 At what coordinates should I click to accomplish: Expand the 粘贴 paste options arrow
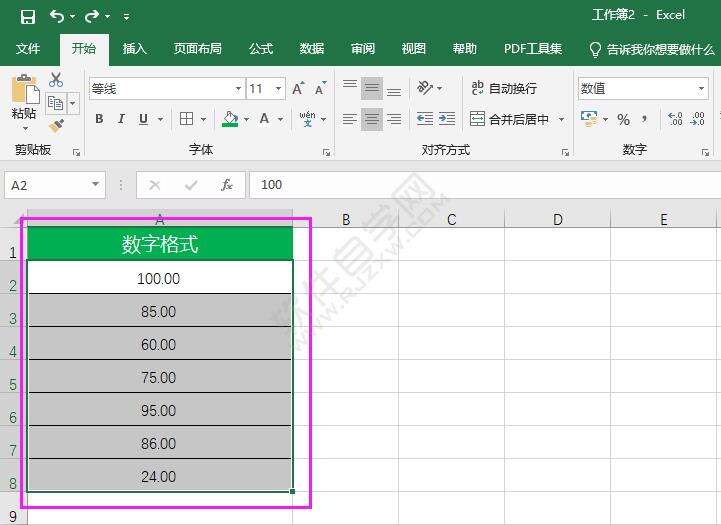point(25,128)
